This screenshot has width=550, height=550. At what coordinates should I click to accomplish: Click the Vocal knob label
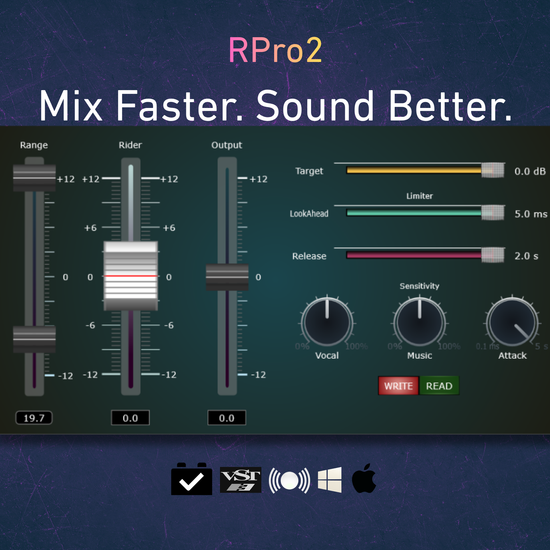coord(327,356)
